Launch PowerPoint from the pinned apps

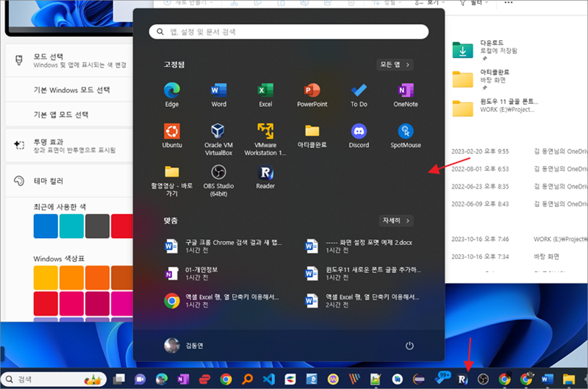click(312, 95)
